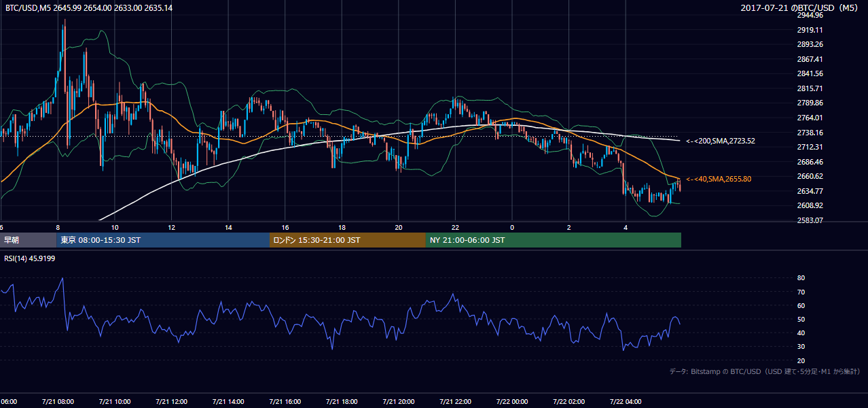Click the 7/21 22:00 date label

click(x=455, y=401)
